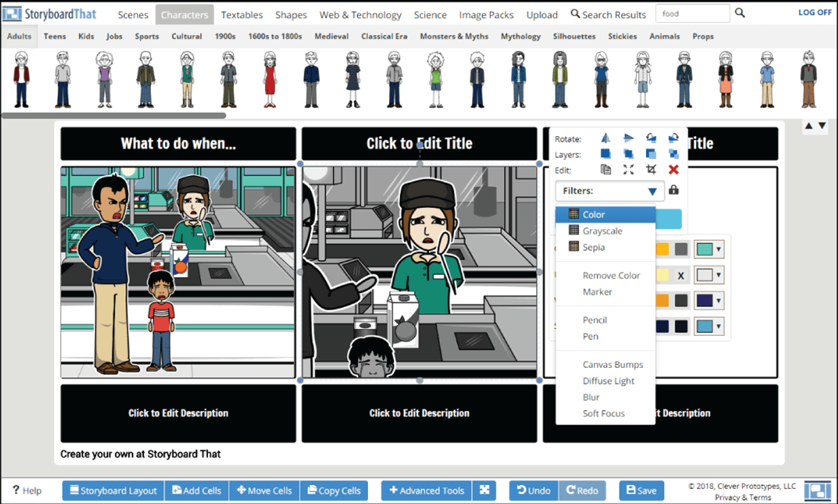The image size is (838, 504).
Task: Click the bring to front layer icon
Action: click(x=605, y=154)
